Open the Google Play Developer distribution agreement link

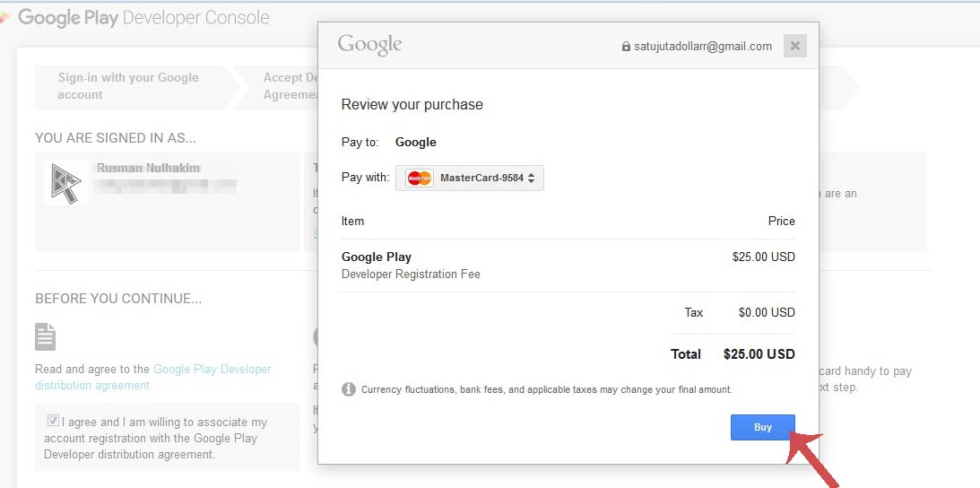(153, 378)
